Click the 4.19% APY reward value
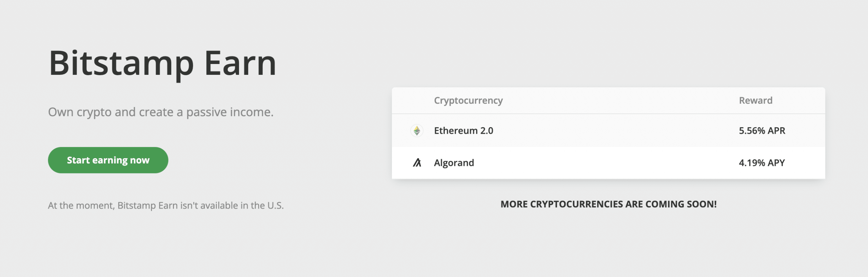 pyautogui.click(x=762, y=163)
